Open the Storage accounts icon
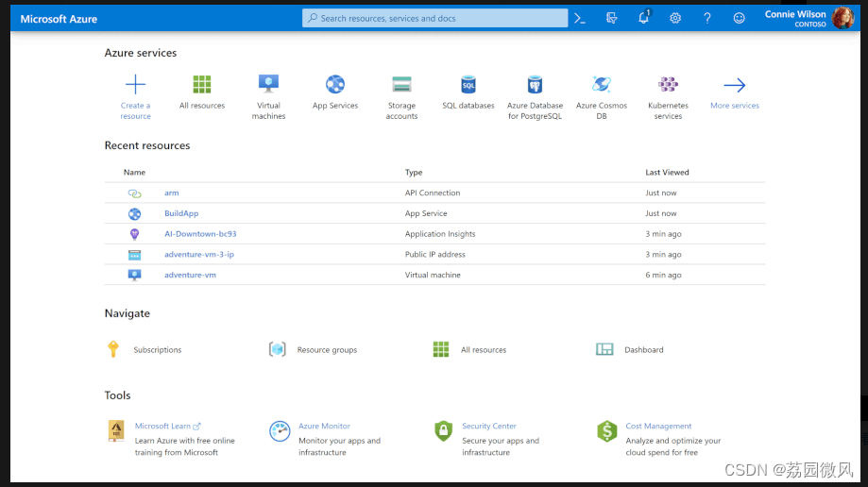Image resolution: width=868 pixels, height=487 pixels. pyautogui.click(x=401, y=85)
